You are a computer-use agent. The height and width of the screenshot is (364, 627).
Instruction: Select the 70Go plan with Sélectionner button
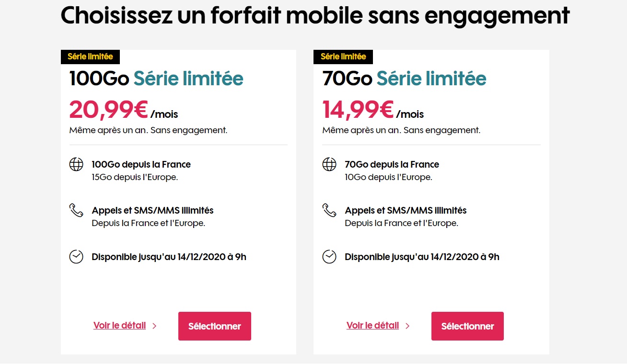tap(467, 326)
